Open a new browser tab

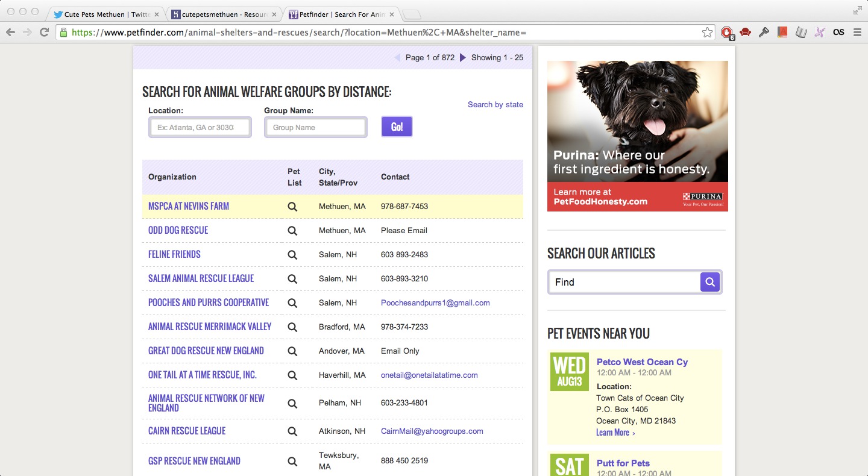pyautogui.click(x=412, y=15)
